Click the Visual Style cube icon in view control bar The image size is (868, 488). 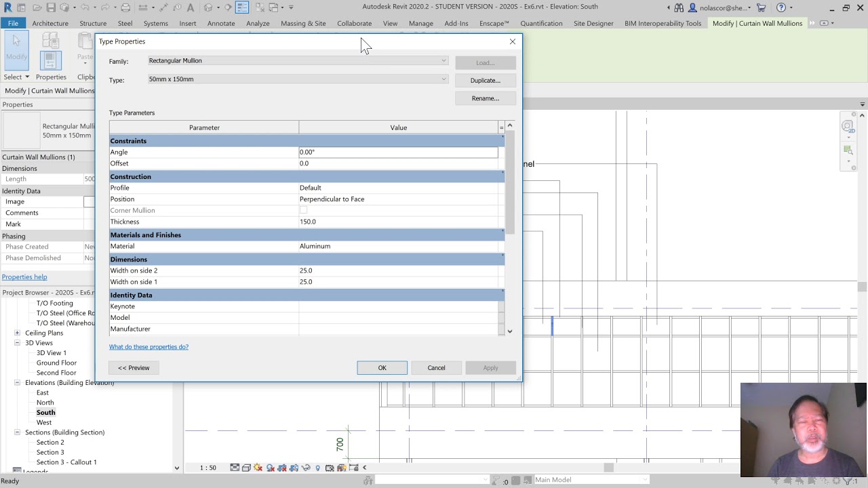click(246, 468)
